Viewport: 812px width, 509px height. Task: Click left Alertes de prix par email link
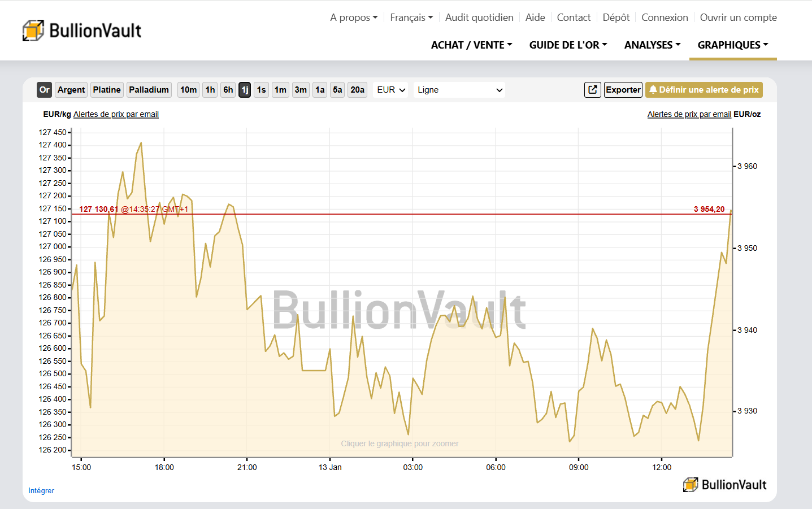116,114
